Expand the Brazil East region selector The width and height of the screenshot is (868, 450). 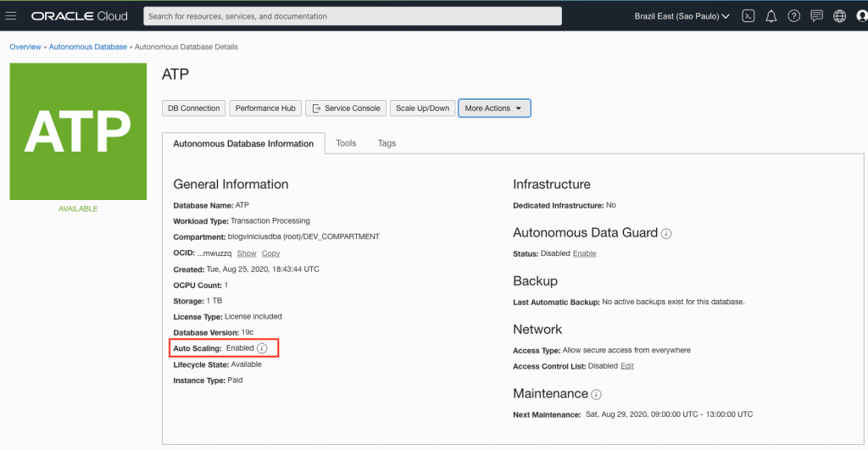[x=682, y=16]
